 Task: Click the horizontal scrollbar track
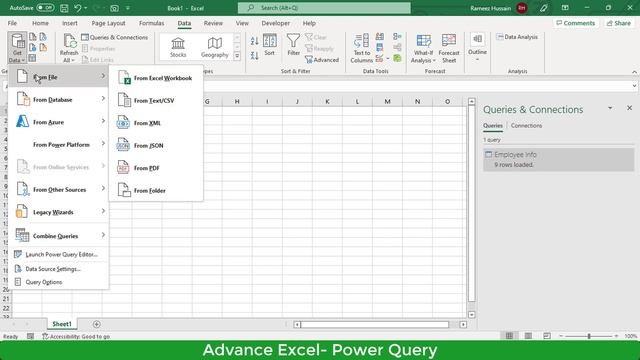coord(375,324)
